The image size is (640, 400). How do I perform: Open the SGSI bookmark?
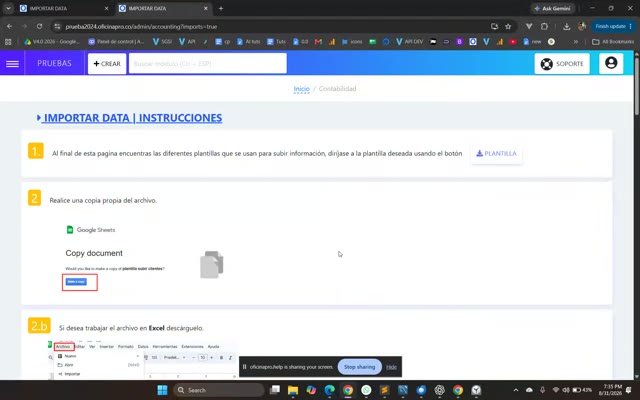162,42
